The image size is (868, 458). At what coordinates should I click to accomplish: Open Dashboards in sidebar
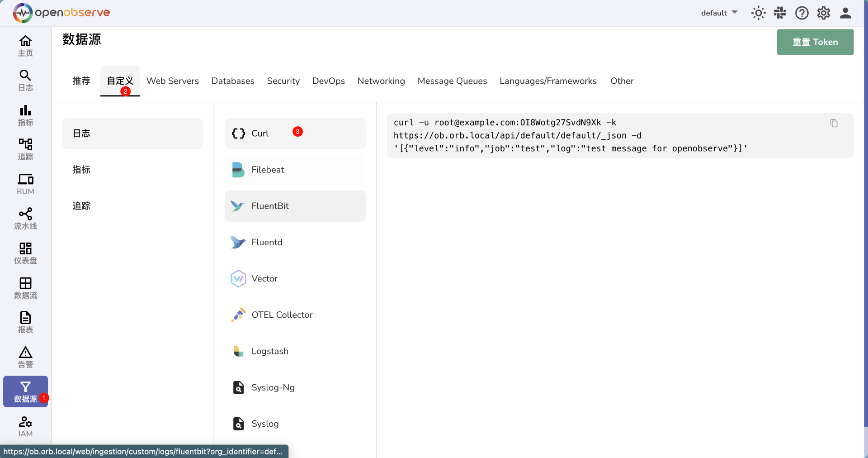point(25,253)
